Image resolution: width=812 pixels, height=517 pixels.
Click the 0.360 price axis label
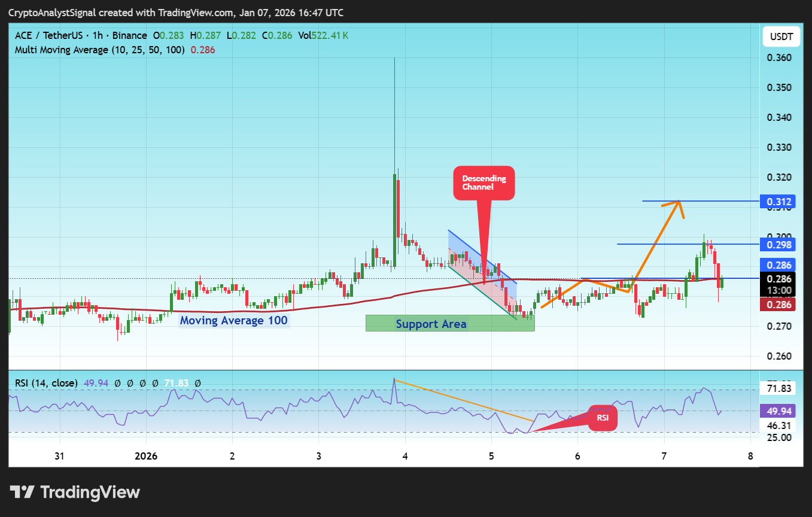pos(780,58)
